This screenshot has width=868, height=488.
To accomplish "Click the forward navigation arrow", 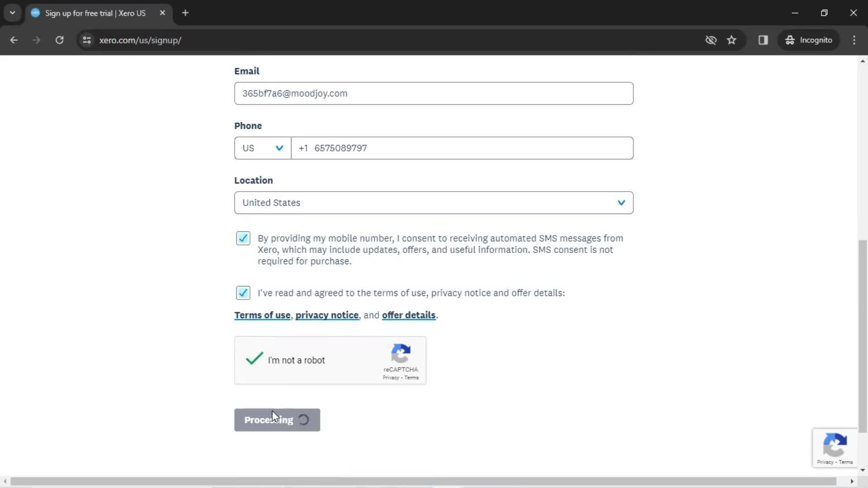I will click(37, 40).
